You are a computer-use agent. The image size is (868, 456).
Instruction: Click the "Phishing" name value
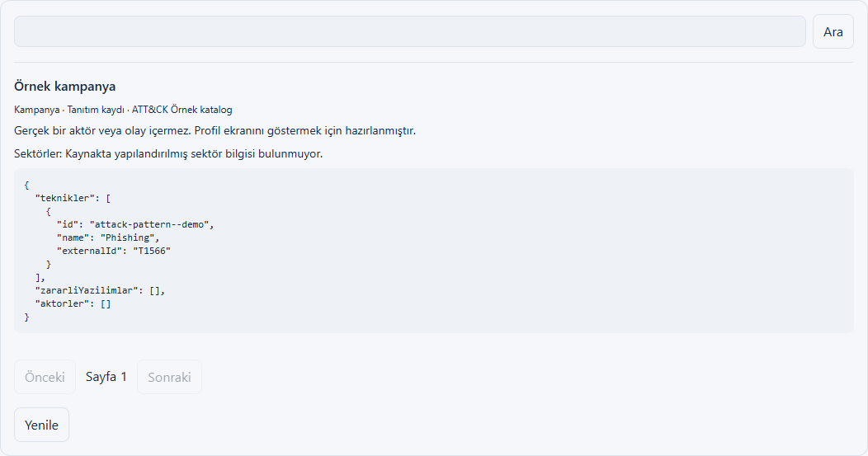click(127, 237)
